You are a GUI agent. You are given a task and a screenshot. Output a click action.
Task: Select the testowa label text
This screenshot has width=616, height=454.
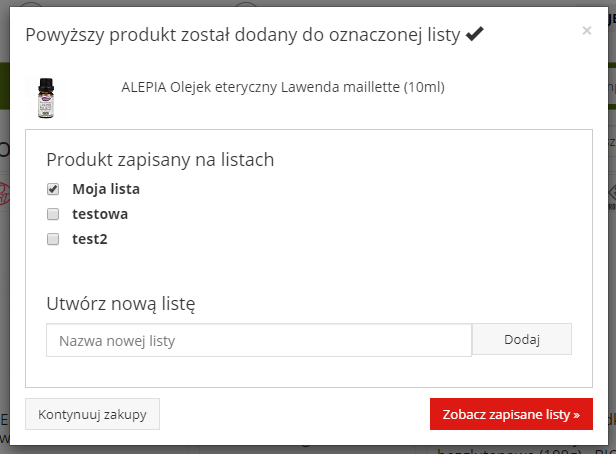(100, 214)
